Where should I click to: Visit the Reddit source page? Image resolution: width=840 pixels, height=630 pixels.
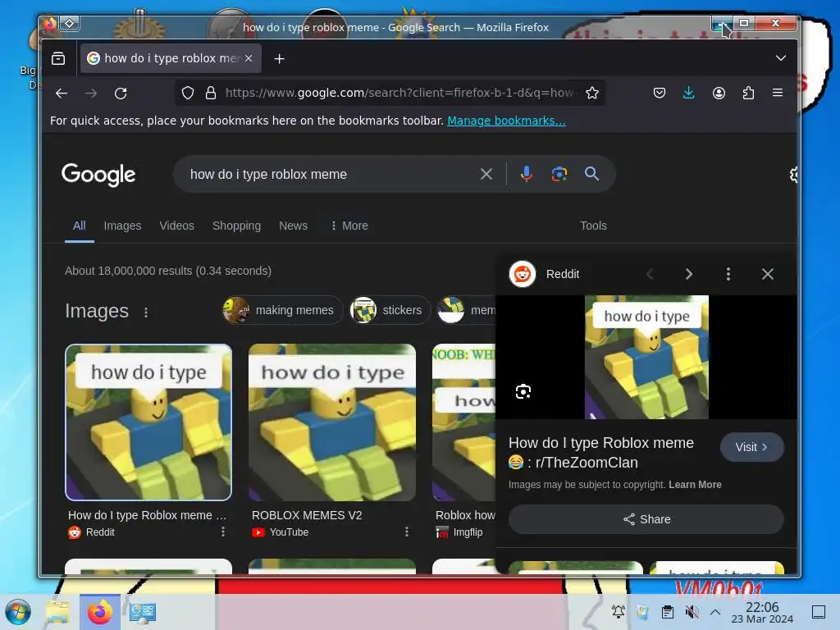[751, 447]
